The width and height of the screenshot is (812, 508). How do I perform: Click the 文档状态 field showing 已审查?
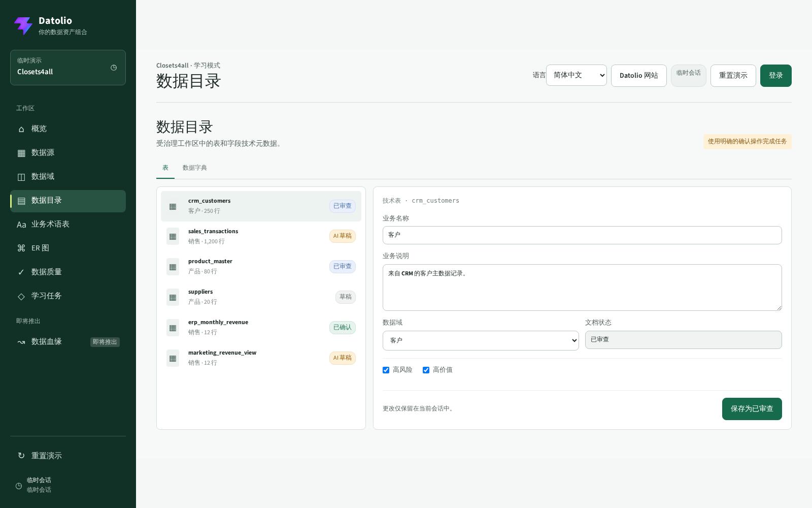click(x=683, y=340)
